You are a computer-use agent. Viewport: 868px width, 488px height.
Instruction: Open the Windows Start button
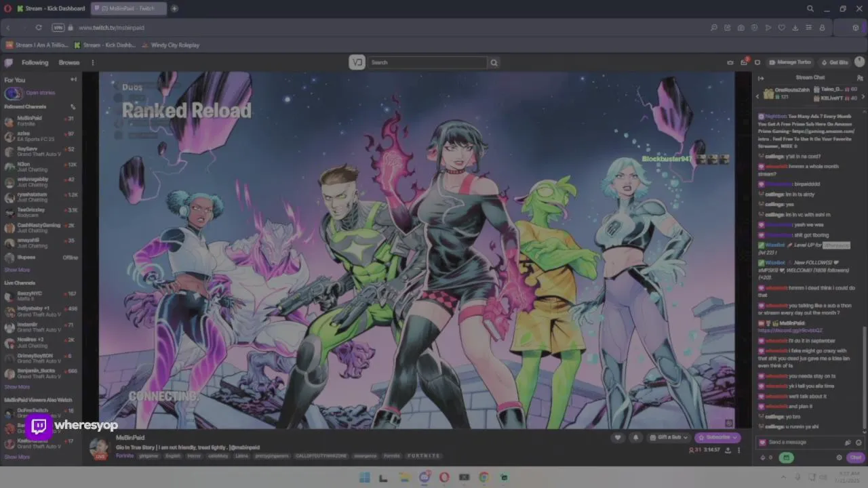[364, 478]
